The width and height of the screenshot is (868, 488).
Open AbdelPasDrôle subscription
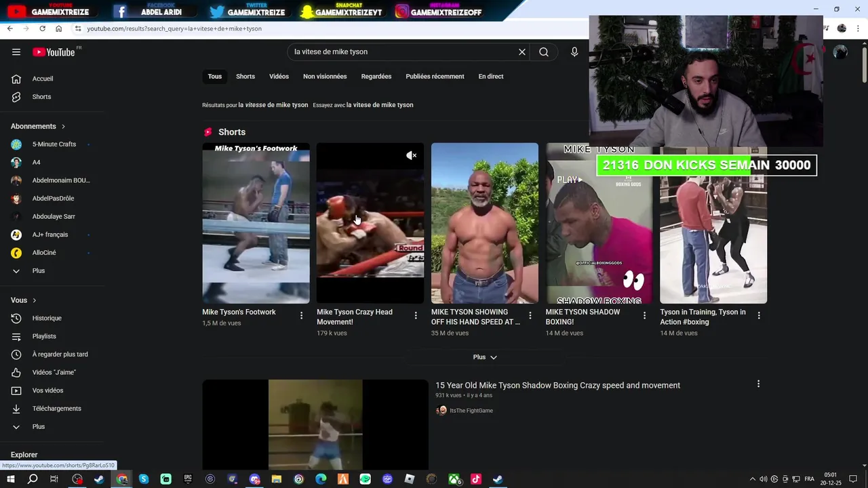coord(52,199)
